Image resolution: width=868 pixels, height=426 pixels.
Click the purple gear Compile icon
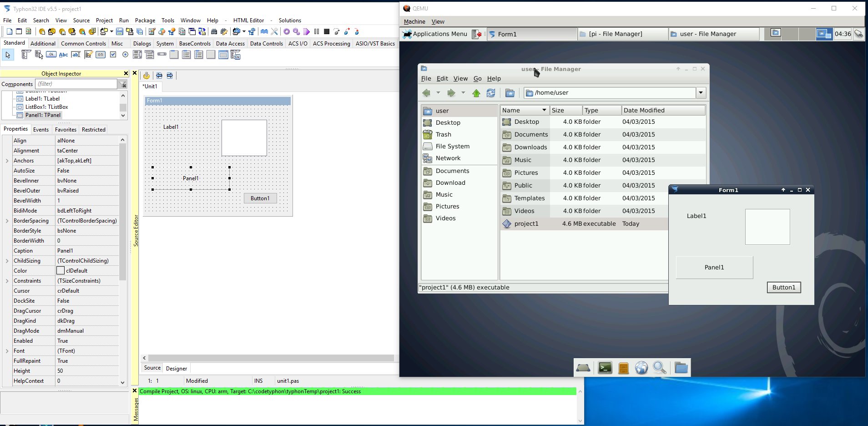[286, 31]
